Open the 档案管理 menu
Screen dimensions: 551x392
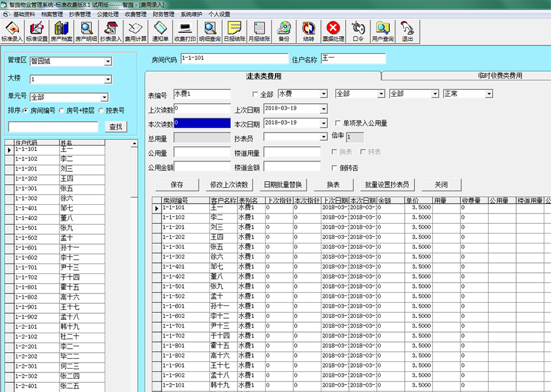52,15
